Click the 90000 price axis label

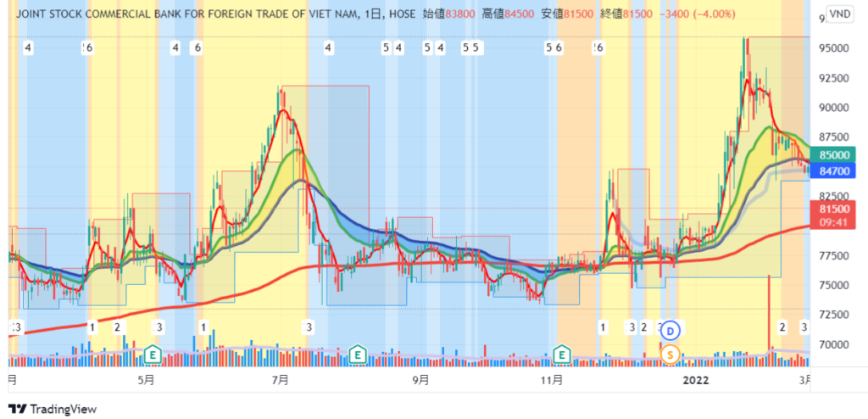[835, 108]
